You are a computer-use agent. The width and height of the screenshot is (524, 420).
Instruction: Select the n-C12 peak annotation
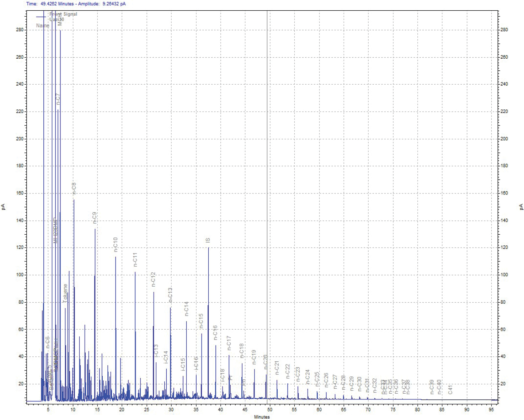(x=153, y=280)
